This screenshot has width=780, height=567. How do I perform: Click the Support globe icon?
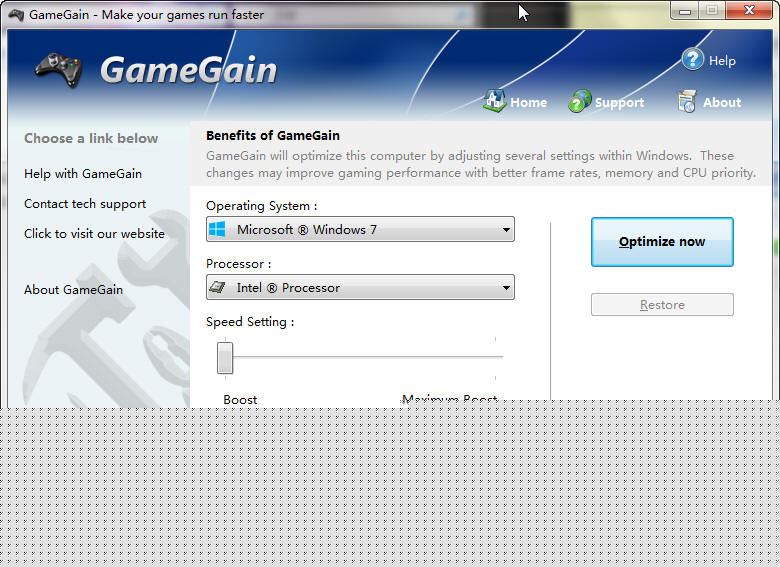580,101
